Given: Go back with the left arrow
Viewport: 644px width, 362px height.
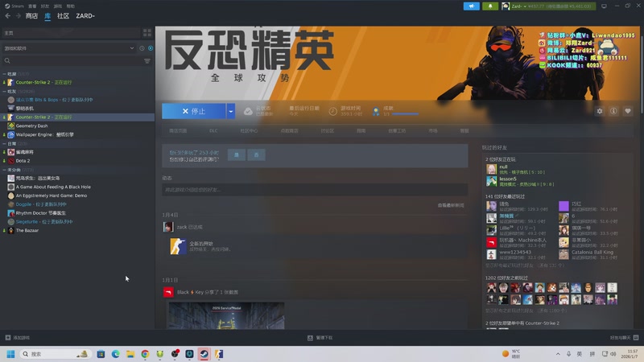Looking at the screenshot, I should (x=8, y=15).
